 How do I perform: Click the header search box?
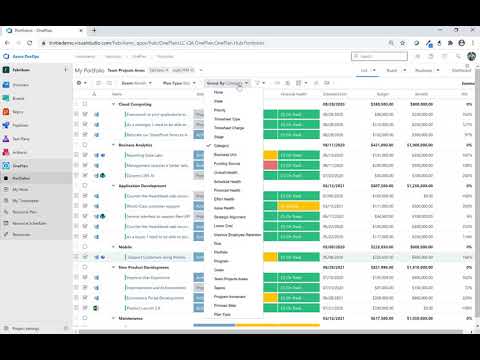(x=379, y=56)
